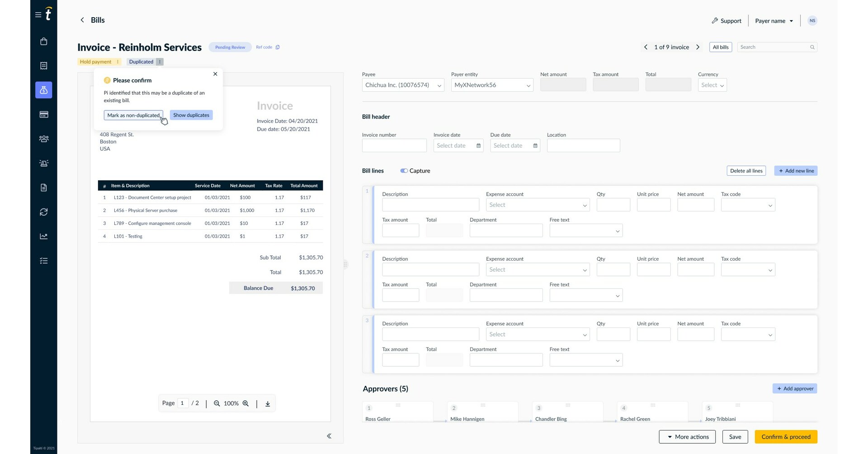The image size is (868, 454).
Task: Open options menu on Duplicated tag
Action: [x=160, y=61]
